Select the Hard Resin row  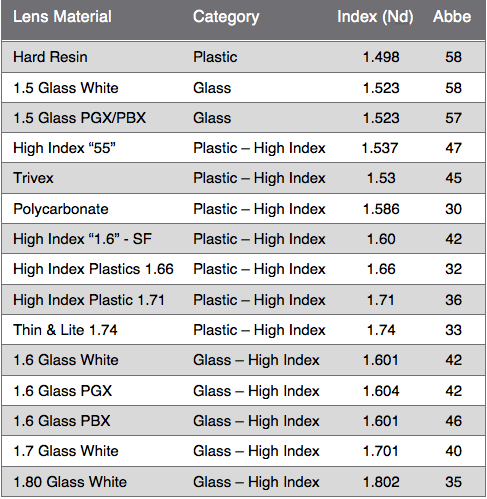pos(243,57)
